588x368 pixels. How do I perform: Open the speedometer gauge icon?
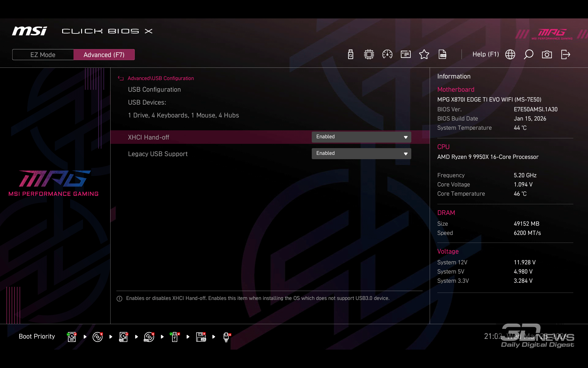387,55
